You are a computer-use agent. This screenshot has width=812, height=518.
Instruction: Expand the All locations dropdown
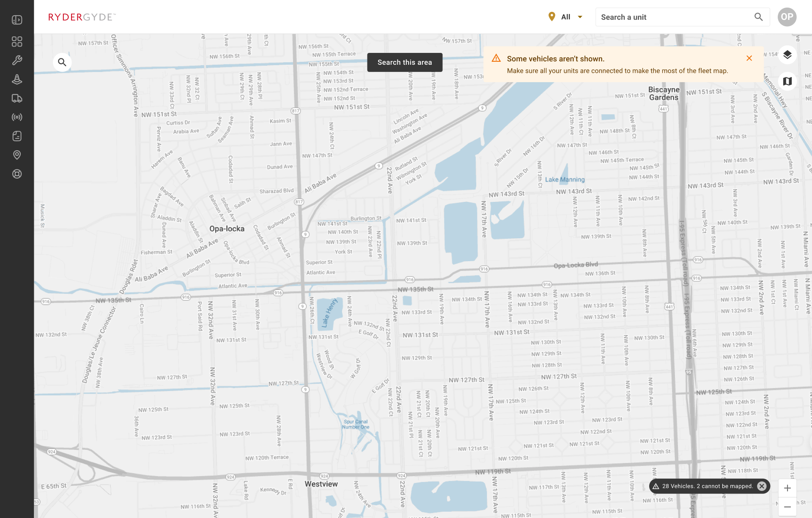point(566,17)
